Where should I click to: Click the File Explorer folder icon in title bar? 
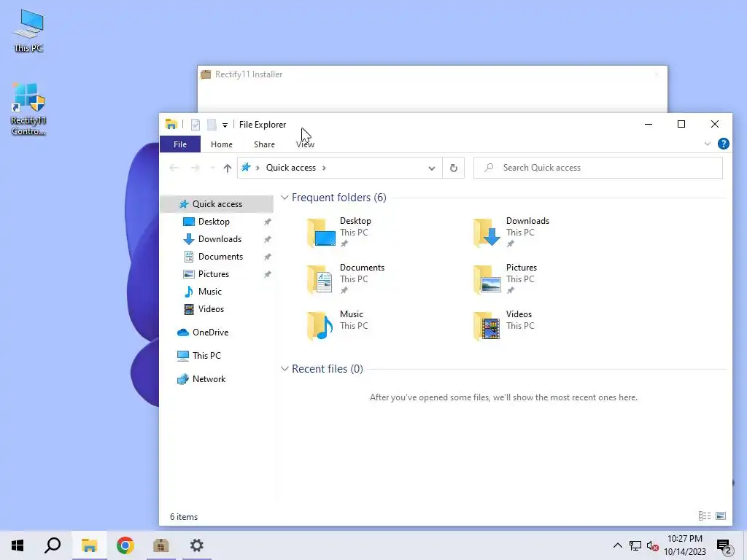[x=171, y=124]
